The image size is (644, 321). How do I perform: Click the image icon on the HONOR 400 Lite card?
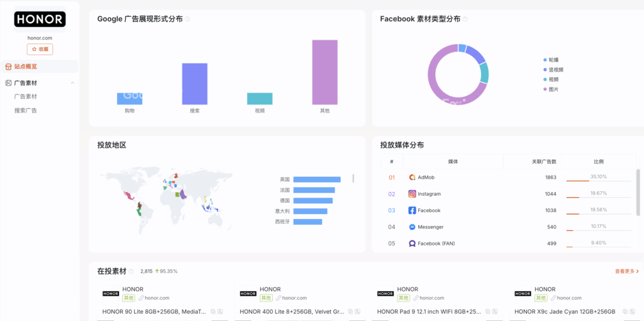[x=357, y=312]
